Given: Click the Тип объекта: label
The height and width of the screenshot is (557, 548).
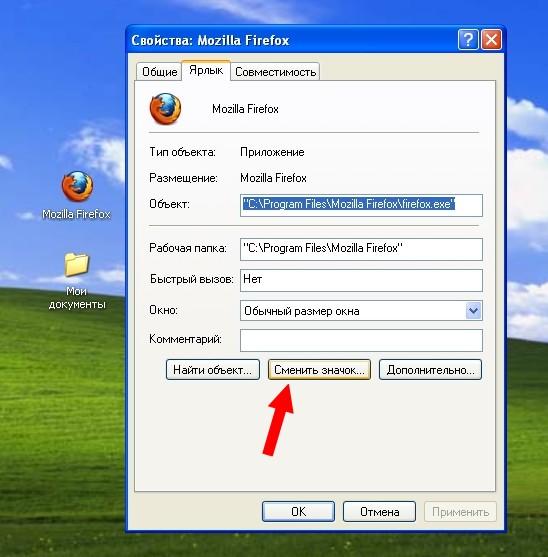Looking at the screenshot, I should [182, 152].
